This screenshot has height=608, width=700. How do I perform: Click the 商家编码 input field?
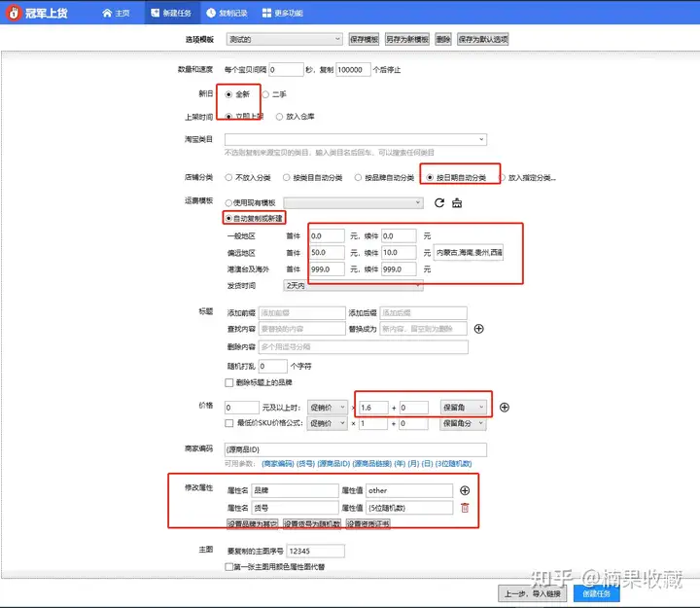(x=356, y=449)
